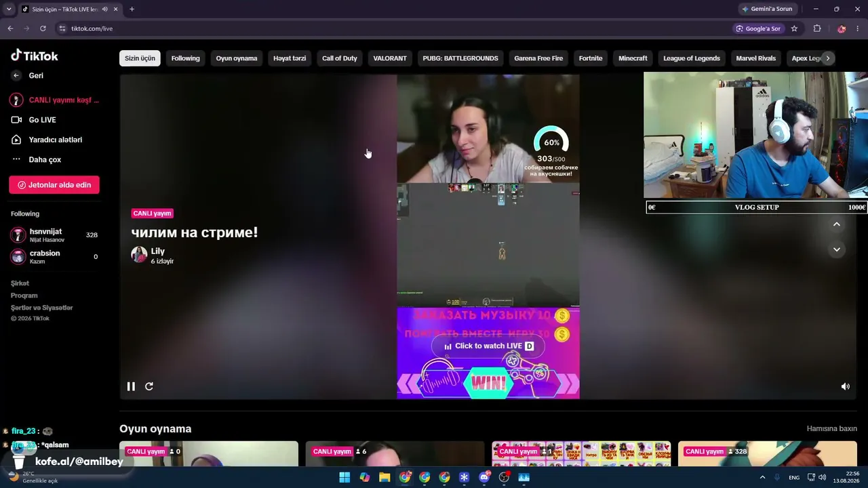This screenshot has height=488, width=868.
Task: Go to next live with down chevron
Action: [x=837, y=249]
